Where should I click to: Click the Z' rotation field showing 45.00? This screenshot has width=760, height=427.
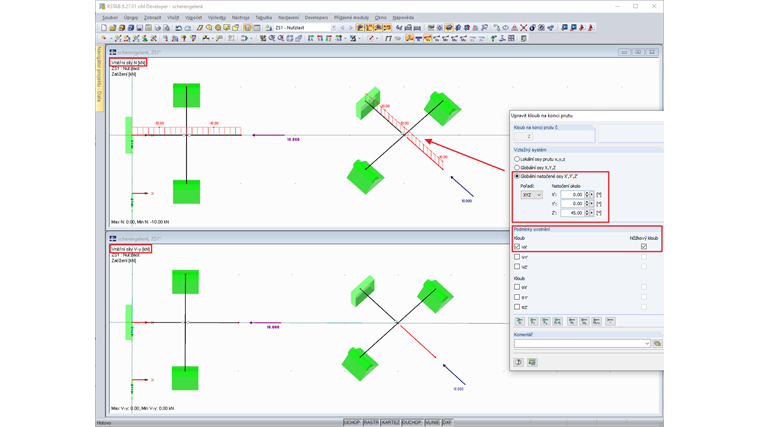point(572,213)
